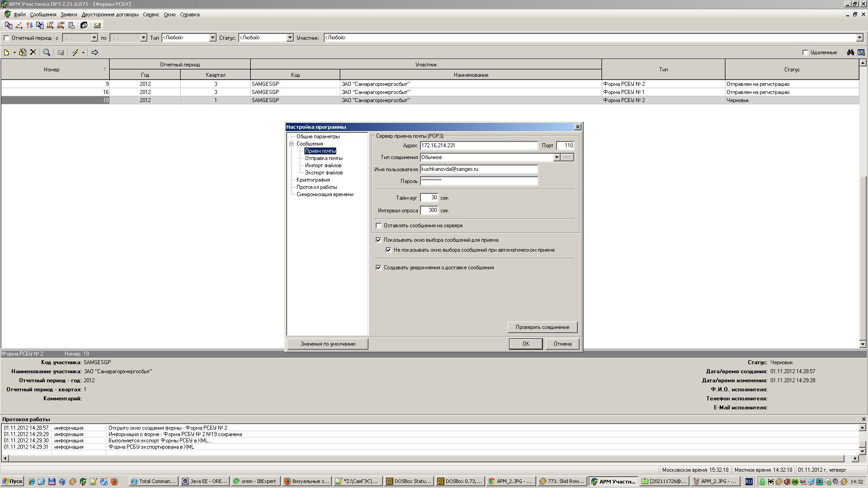Open the Справка menu
Screen dimensions: 868x488
pos(190,14)
